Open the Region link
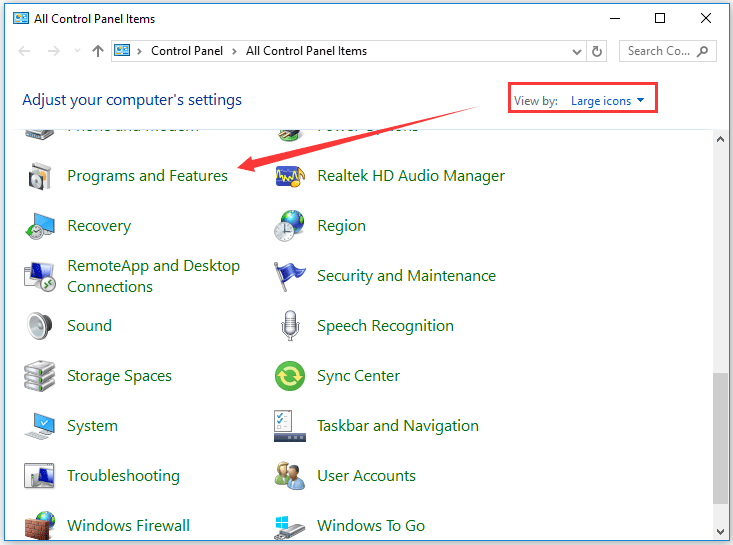 (x=341, y=226)
